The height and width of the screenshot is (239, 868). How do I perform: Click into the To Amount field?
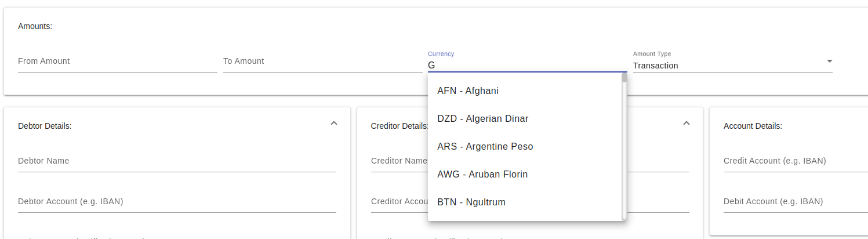point(322,61)
